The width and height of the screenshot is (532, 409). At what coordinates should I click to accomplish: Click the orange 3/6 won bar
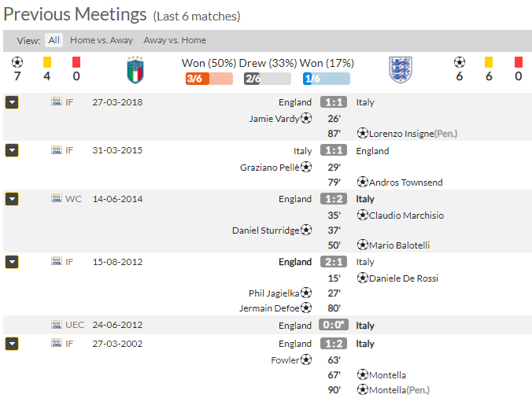[x=209, y=79]
